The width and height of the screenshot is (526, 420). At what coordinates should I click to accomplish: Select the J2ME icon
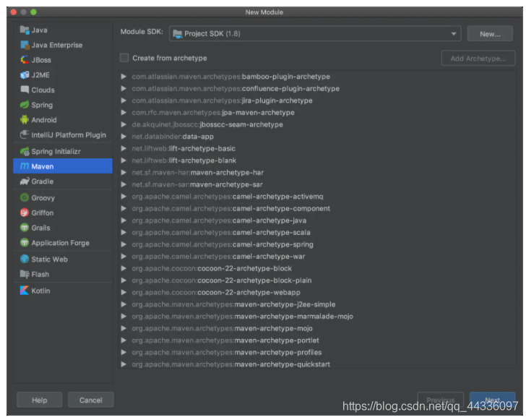point(25,75)
